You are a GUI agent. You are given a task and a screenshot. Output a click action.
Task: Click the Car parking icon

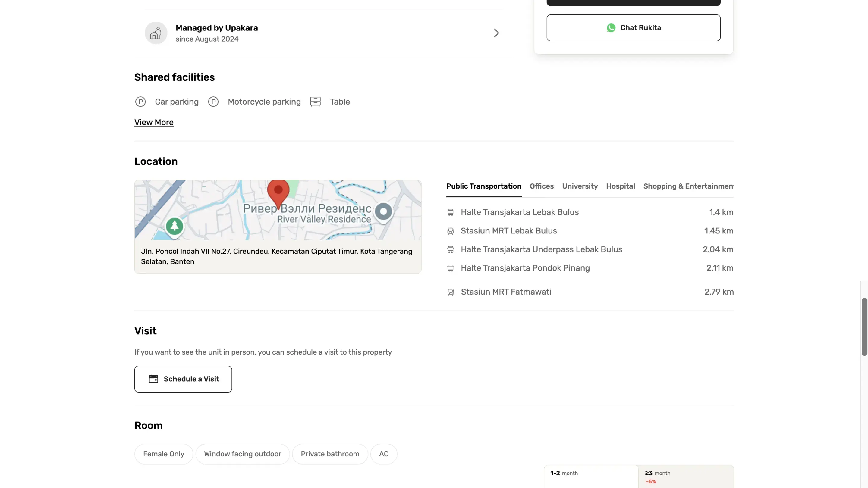(x=140, y=102)
